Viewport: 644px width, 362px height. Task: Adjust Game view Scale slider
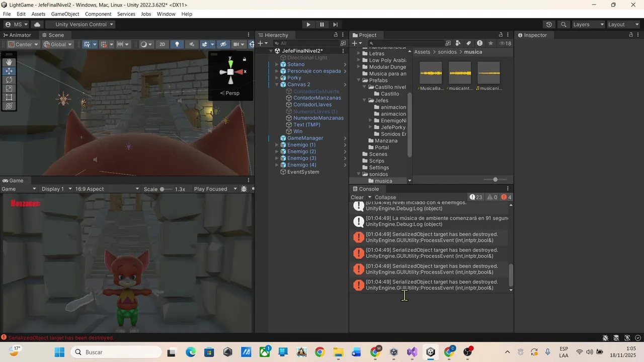pyautogui.click(x=166, y=189)
